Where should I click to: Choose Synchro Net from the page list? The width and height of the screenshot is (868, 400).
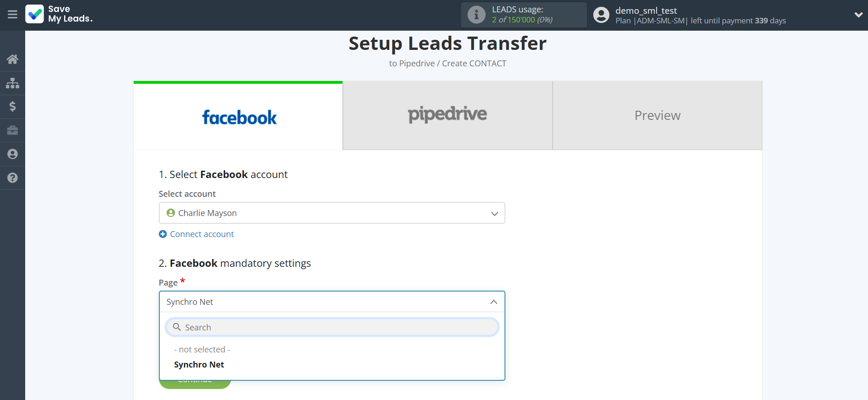(x=199, y=364)
